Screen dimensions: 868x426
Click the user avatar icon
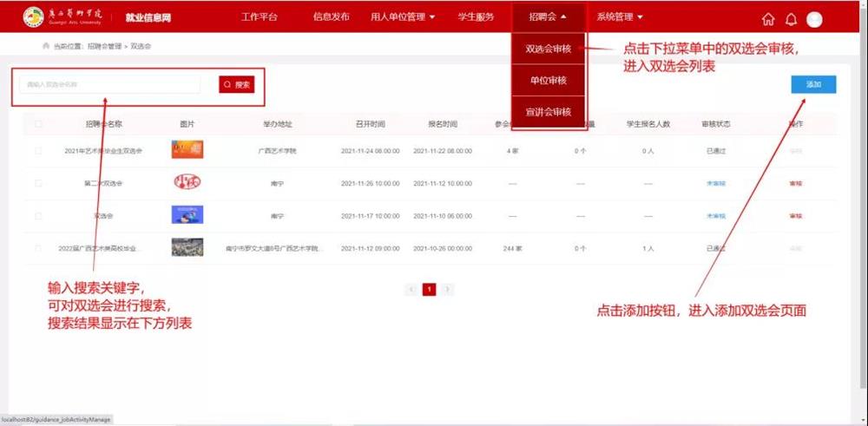click(814, 19)
